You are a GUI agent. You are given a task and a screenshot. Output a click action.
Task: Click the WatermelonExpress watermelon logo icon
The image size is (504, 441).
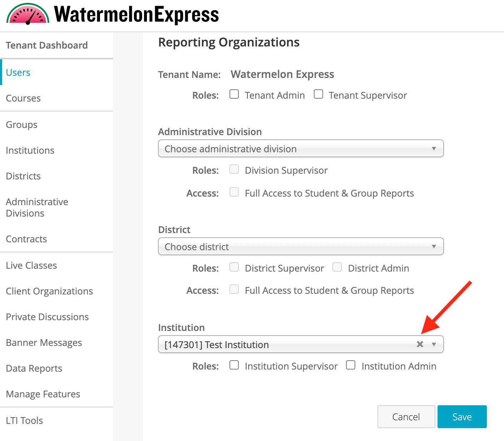tap(28, 14)
